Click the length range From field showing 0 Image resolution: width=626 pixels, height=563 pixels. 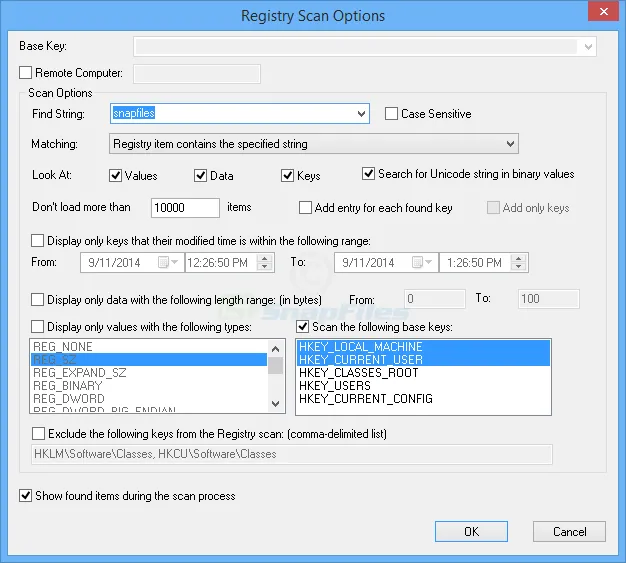pos(435,299)
